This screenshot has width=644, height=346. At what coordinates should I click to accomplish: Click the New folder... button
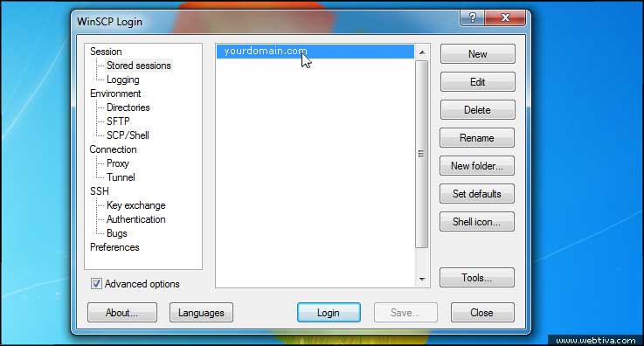(x=477, y=165)
